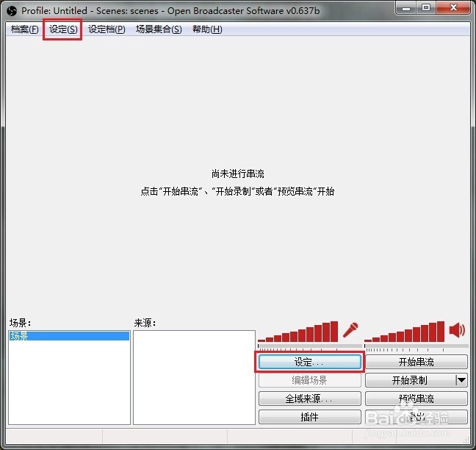Adjust the microphone volume bar meter
Screen dimensions: 476x450
pyautogui.click(x=297, y=332)
